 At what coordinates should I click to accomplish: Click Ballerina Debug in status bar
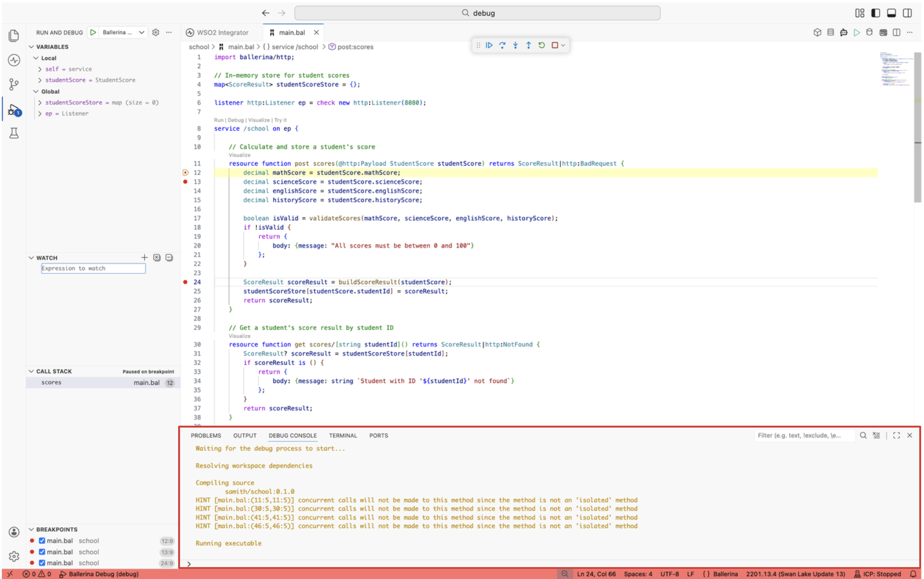pos(99,574)
